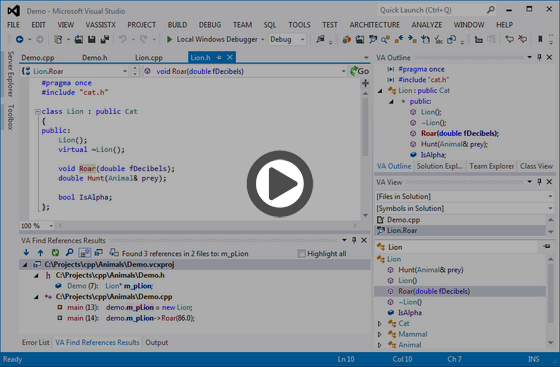Image resolution: width=560 pixels, height=367 pixels.
Task: Switch to the Error List tab
Action: 35,342
